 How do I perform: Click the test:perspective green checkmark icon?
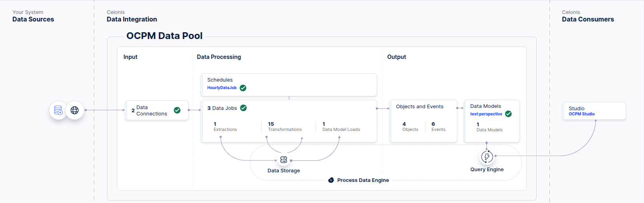508,114
